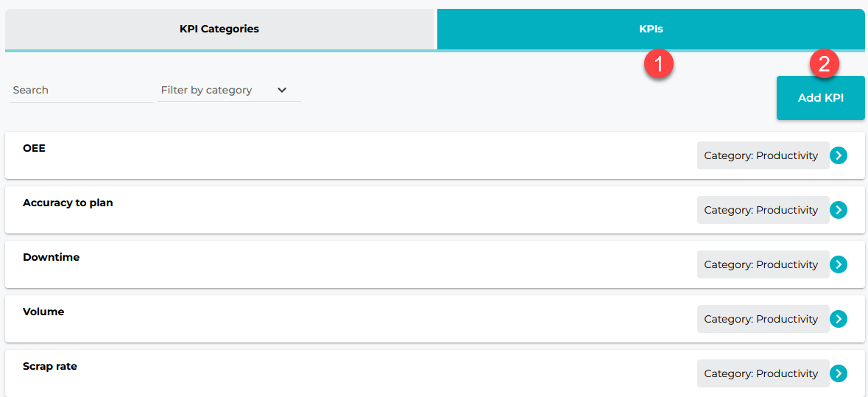Click the OEE Category: Productivity tag
Image resolution: width=868 pixels, height=397 pixels.
click(762, 155)
